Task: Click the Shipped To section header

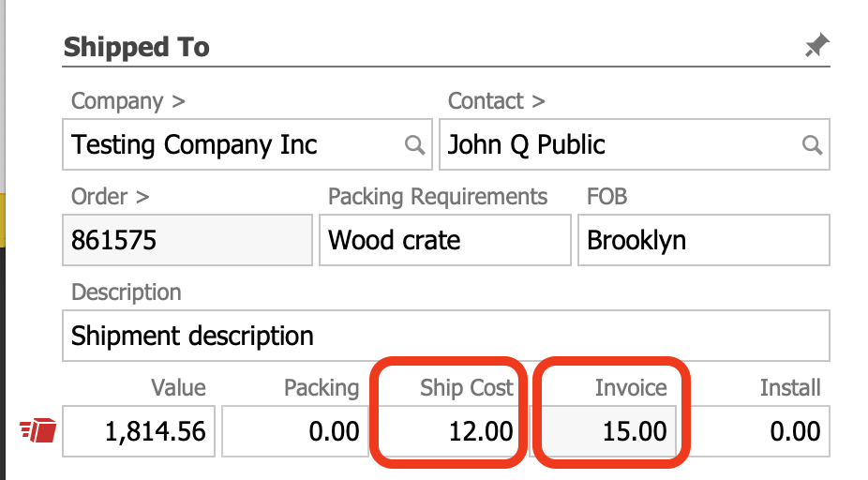Action: pyautogui.click(x=137, y=47)
